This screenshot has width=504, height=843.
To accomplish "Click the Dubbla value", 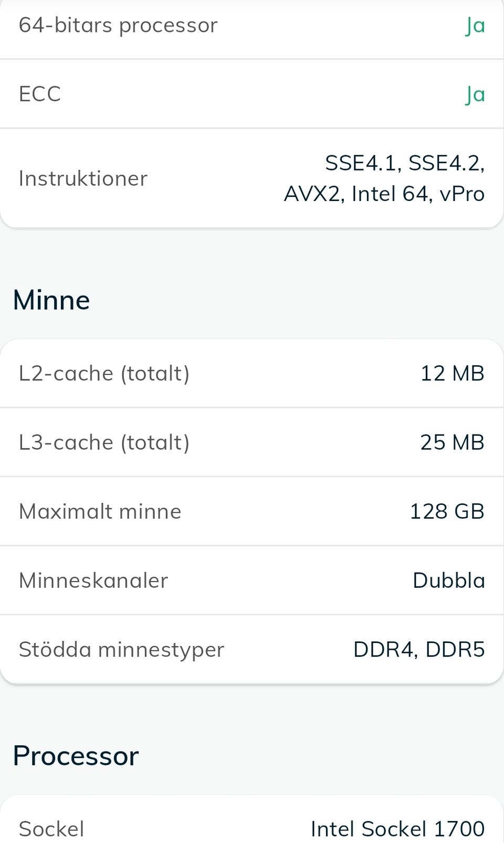I will click(449, 581).
